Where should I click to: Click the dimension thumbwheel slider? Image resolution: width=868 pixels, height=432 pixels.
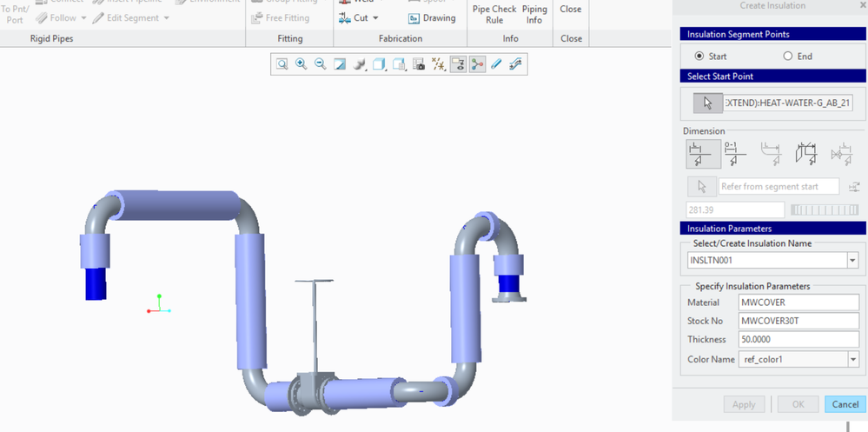(824, 210)
